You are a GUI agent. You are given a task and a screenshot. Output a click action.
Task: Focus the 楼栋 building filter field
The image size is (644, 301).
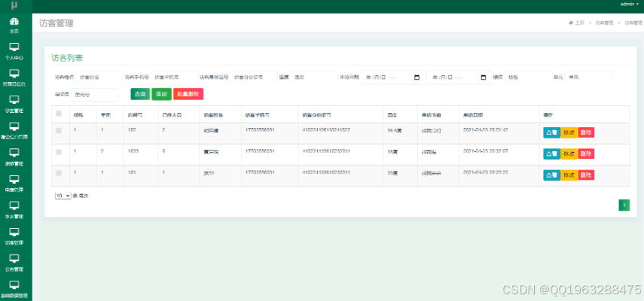pos(528,77)
